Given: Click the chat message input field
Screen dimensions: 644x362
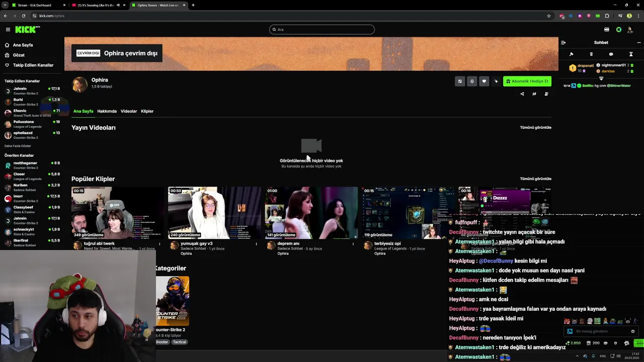Looking at the screenshot, I should click(x=601, y=331).
